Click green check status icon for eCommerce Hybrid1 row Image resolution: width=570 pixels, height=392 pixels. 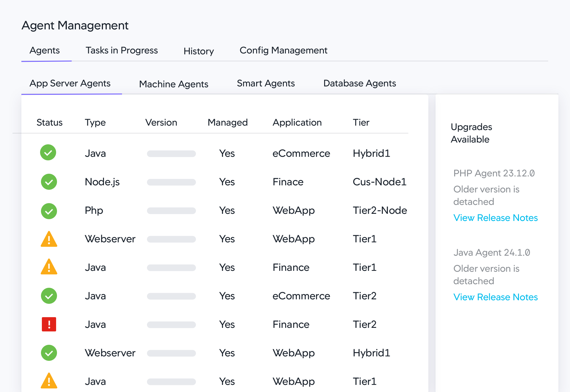tap(48, 153)
